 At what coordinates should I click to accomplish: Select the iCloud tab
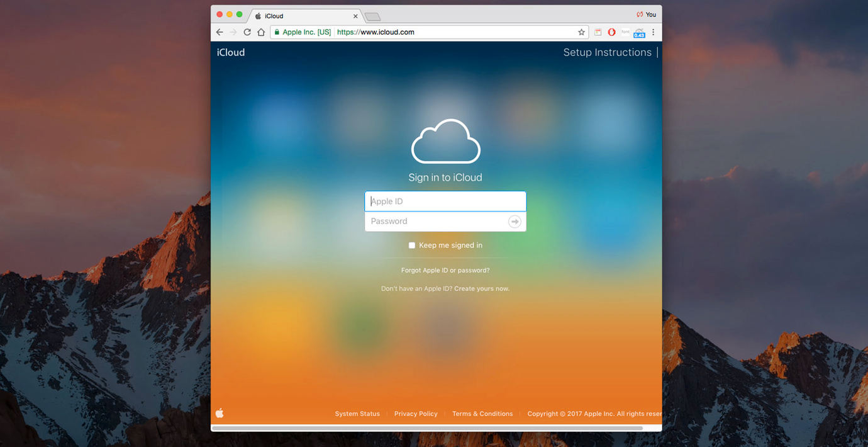pyautogui.click(x=306, y=16)
